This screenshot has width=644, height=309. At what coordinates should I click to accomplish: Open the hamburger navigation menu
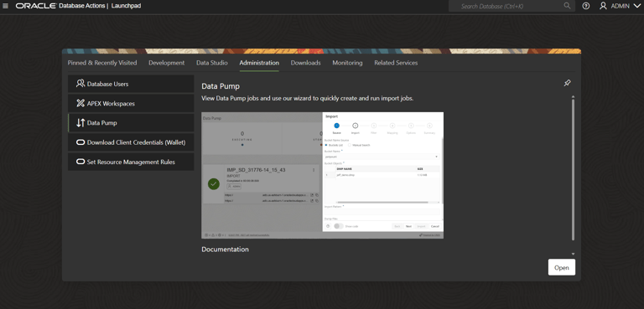(5, 6)
